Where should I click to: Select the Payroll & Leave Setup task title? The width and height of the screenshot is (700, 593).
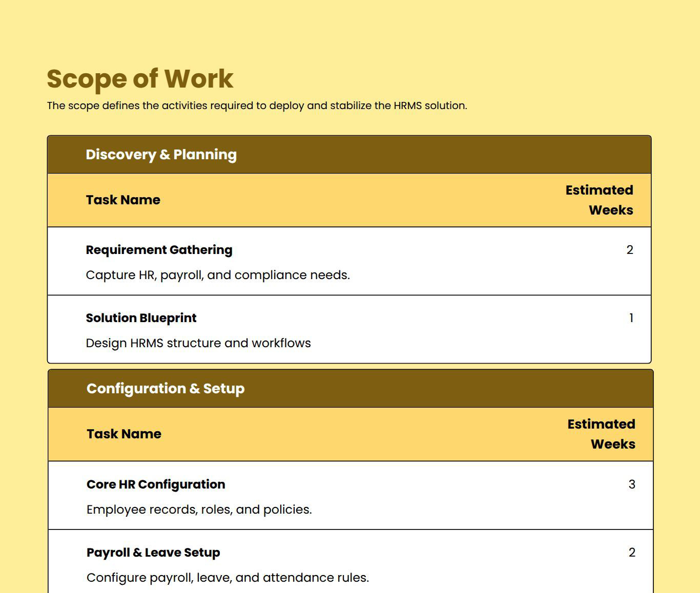pyautogui.click(x=153, y=553)
